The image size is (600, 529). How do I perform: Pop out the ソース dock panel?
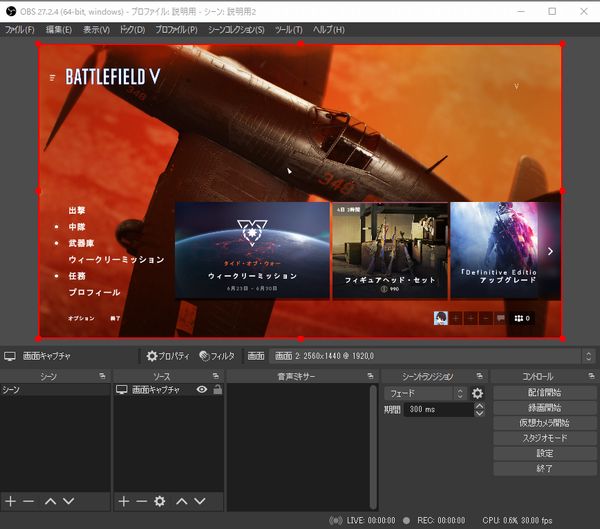point(216,376)
